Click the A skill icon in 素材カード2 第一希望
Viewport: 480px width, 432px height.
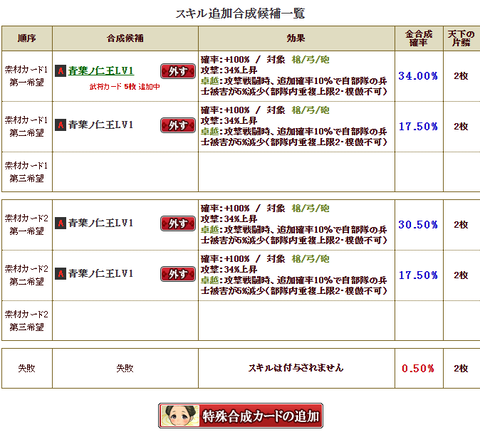coord(60,223)
